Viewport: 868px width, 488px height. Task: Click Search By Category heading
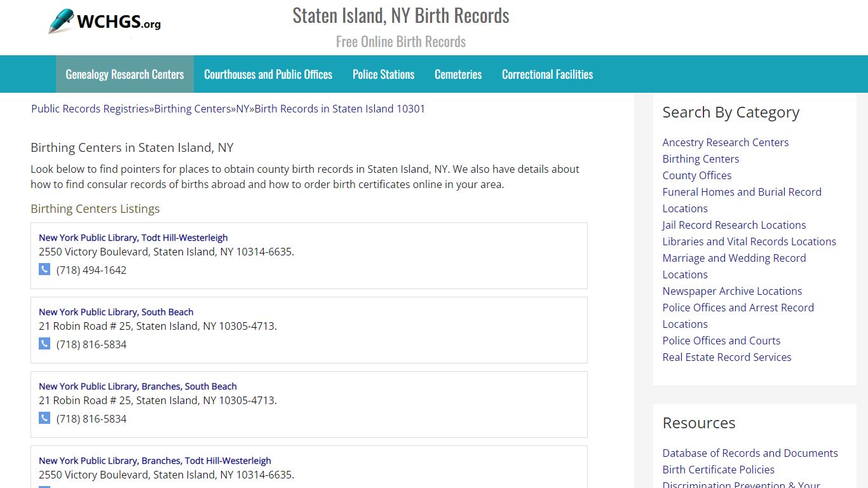(731, 112)
